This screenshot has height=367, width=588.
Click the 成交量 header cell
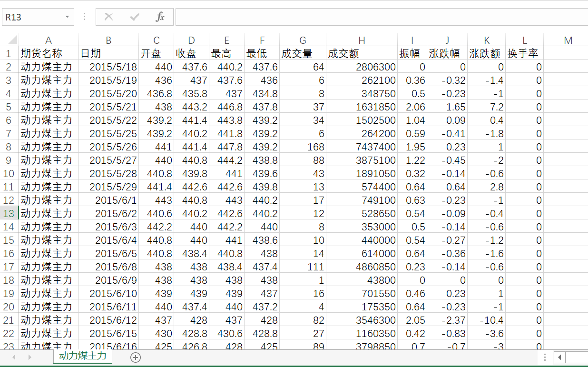pyautogui.click(x=303, y=53)
